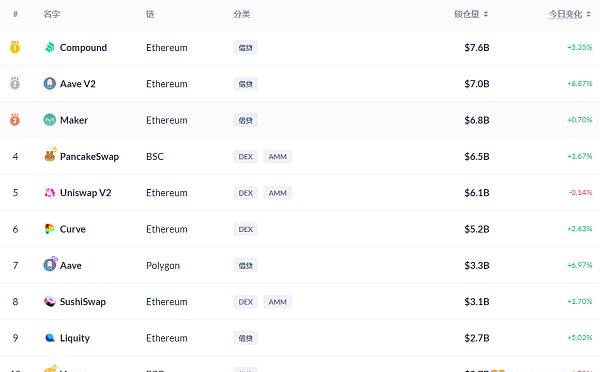
Task: Click the PancakeSwap bunny icon
Action: coord(50,155)
